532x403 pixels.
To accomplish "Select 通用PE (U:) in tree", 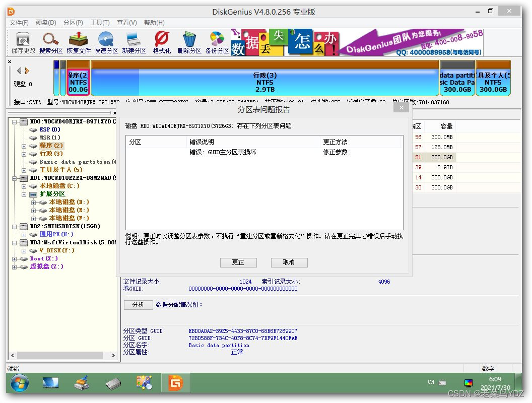I will pyautogui.click(x=56, y=234).
